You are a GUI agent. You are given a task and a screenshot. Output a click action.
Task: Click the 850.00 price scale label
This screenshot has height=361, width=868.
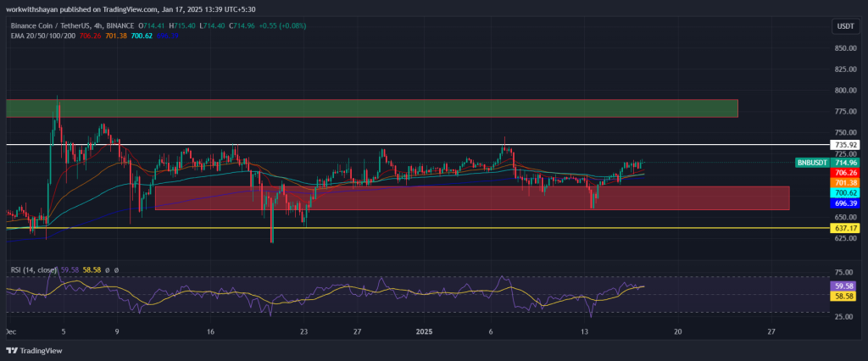coord(846,48)
